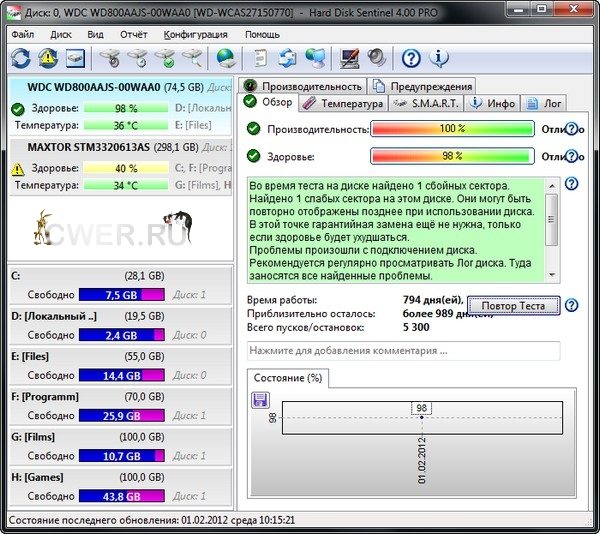Click the speaker sound icon in toolbar

coord(377,58)
